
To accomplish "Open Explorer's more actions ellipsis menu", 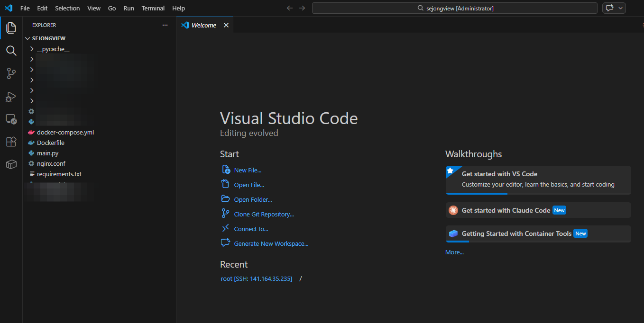I will coord(165,25).
